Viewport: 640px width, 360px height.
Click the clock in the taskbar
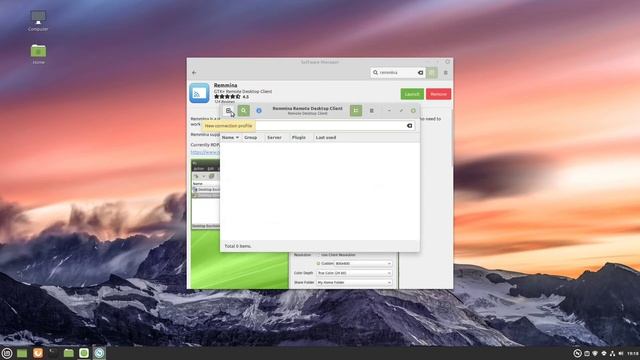coord(633,353)
